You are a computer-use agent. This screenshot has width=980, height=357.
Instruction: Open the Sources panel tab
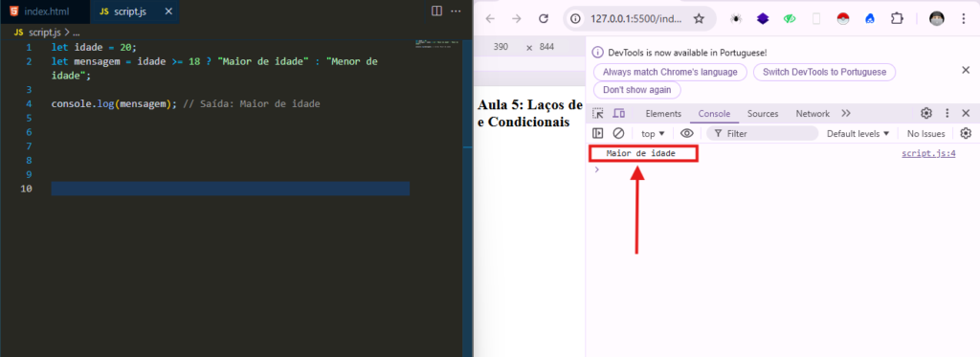pos(763,114)
